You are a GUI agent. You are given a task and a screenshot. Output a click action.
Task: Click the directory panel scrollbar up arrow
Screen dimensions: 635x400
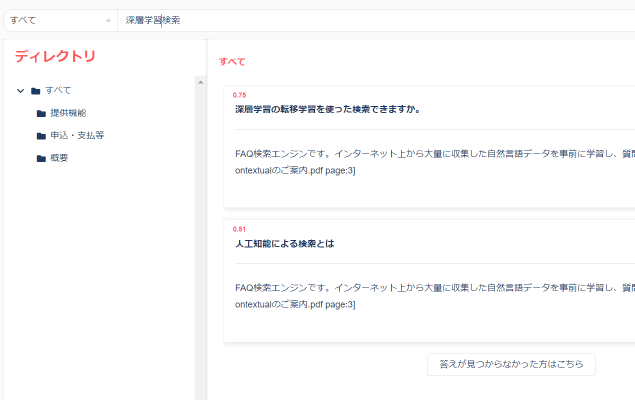(x=200, y=82)
